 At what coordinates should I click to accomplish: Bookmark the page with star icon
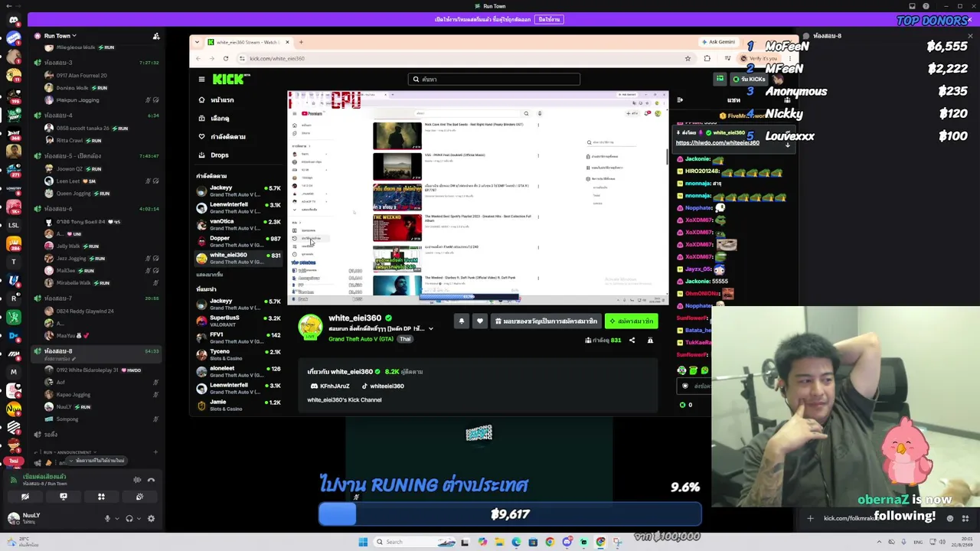point(688,59)
